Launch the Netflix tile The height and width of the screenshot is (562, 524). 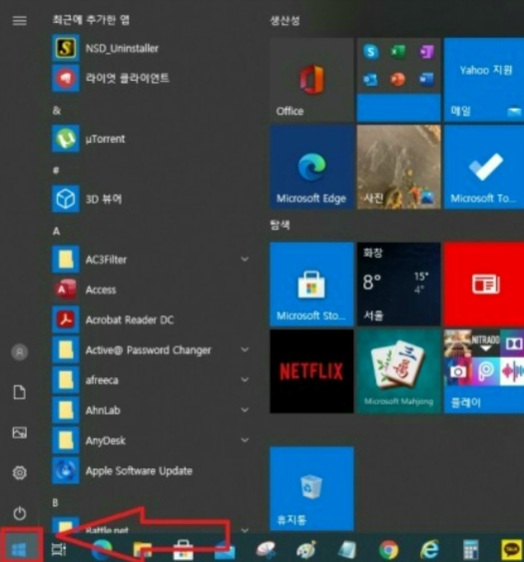311,371
